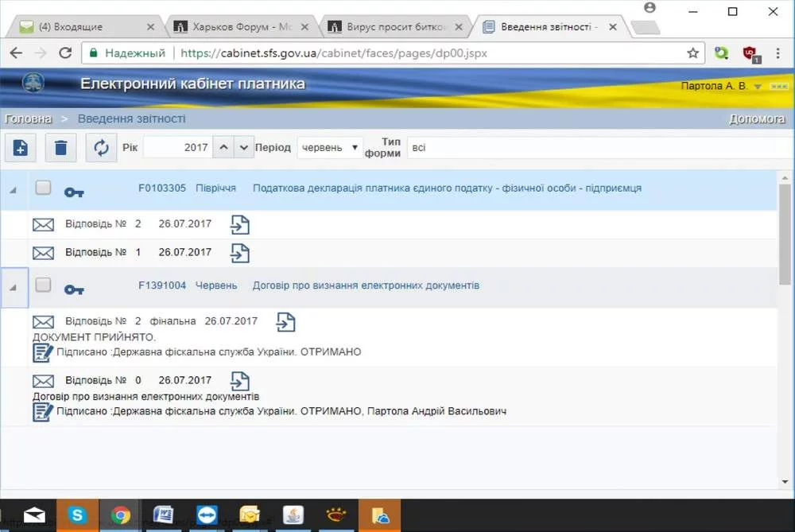
Task: Click the Chrome profile icon
Action: [x=650, y=8]
